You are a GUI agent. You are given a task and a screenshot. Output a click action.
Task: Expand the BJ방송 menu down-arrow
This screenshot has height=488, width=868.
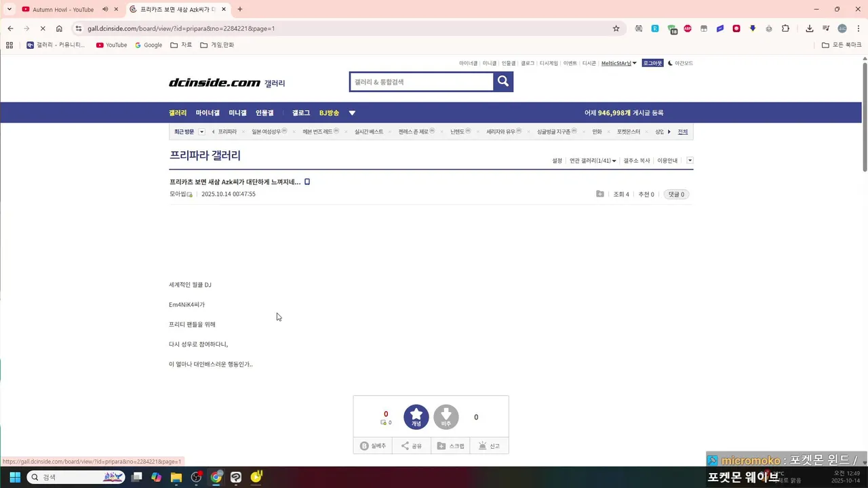(352, 113)
